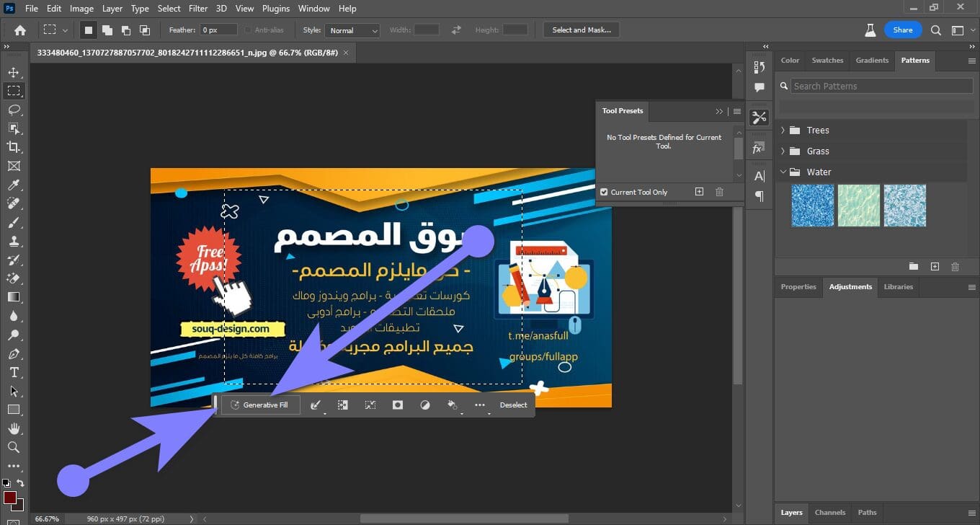Click the search magnifier icon beside Share
This screenshot has width=980, height=525.
935,30
